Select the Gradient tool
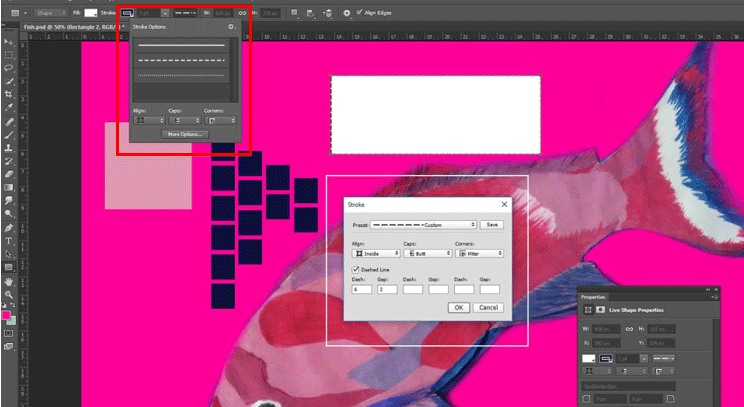 coord(9,188)
